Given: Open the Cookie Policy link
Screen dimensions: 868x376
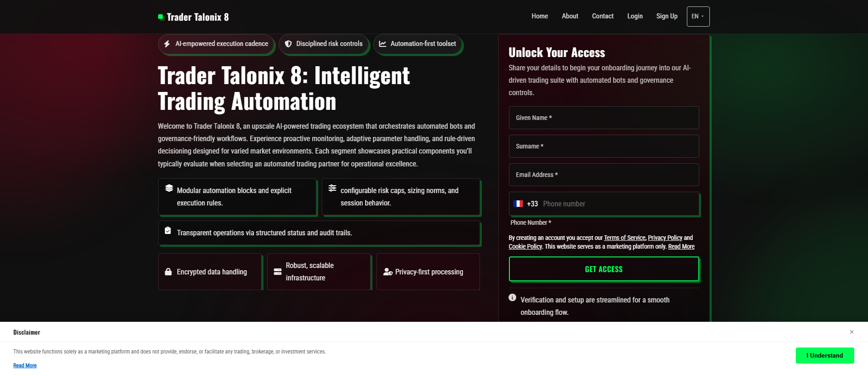Looking at the screenshot, I should coord(525,246).
